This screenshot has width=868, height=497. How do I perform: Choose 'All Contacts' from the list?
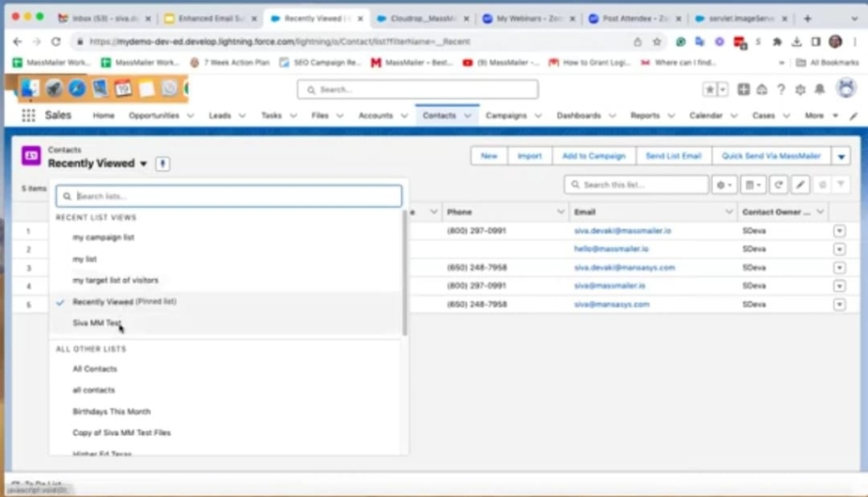tap(95, 369)
